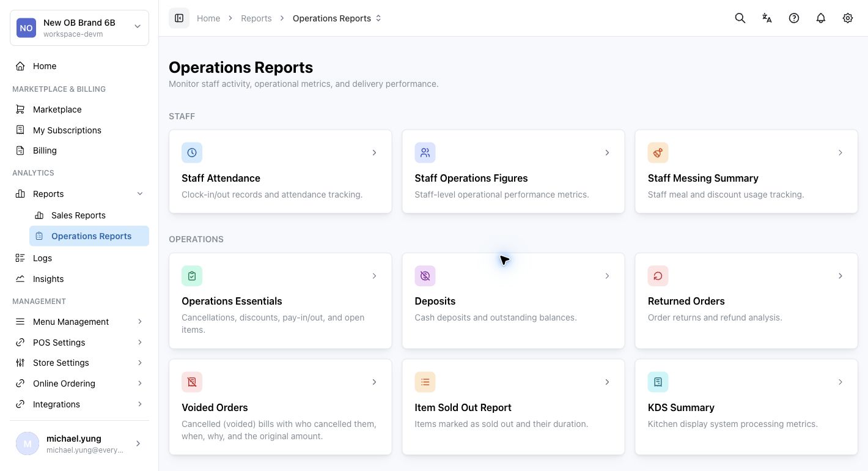Screen dimensions: 868x471
Task: Open the notifications bell icon
Action: click(821, 18)
